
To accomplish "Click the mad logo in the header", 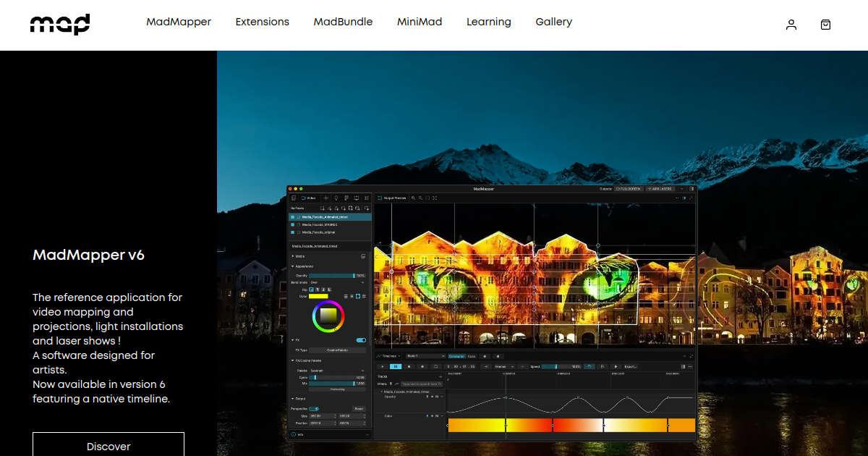I will tap(60, 24).
